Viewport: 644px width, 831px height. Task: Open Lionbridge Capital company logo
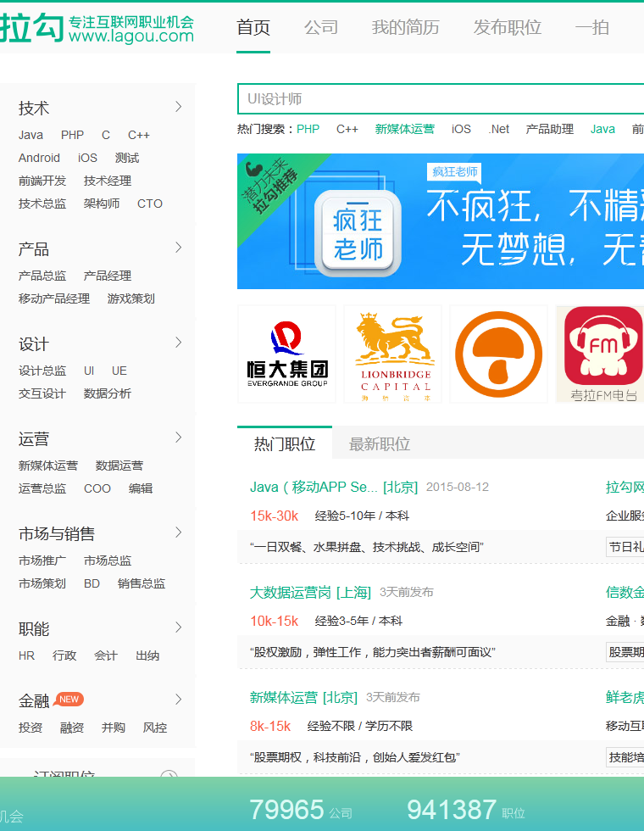393,354
